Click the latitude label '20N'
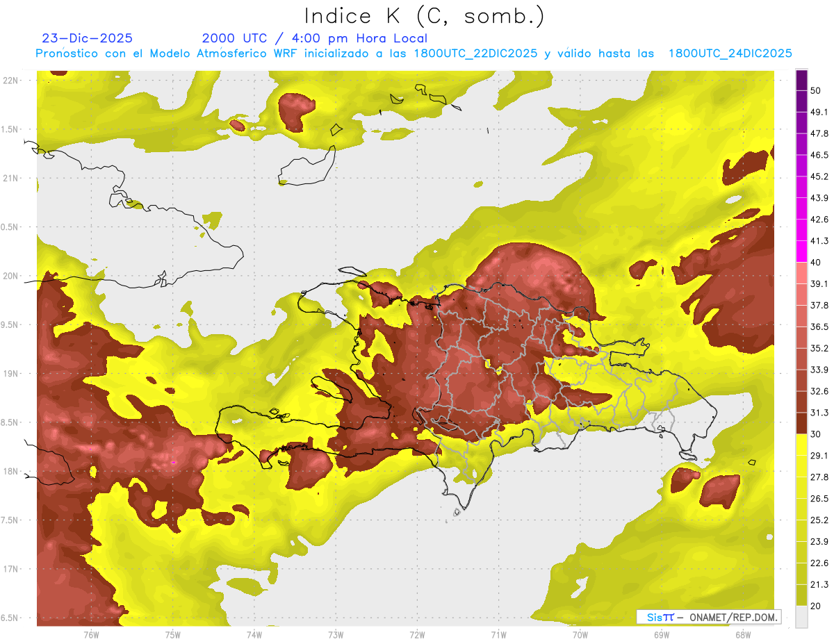The image size is (834, 644). pyautogui.click(x=10, y=276)
